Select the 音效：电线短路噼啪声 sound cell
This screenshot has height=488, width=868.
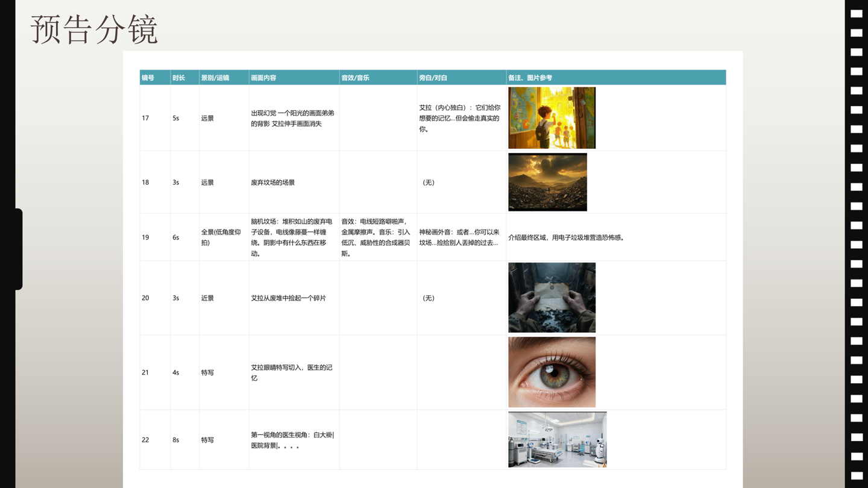click(x=379, y=237)
